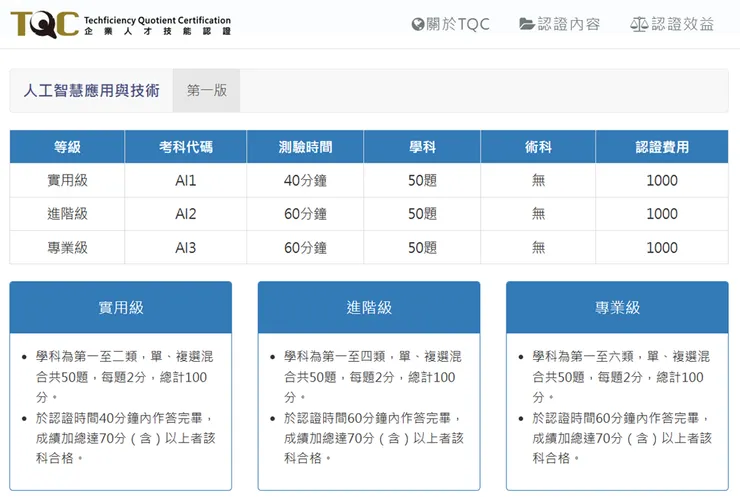
Task: Click the 實用級 card header
Action: tap(121, 307)
